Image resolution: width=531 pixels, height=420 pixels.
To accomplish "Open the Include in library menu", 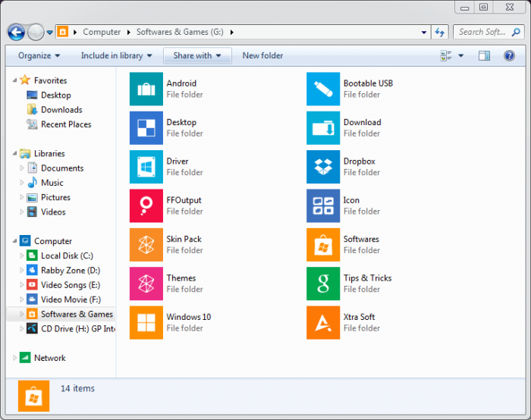I will click(x=116, y=55).
